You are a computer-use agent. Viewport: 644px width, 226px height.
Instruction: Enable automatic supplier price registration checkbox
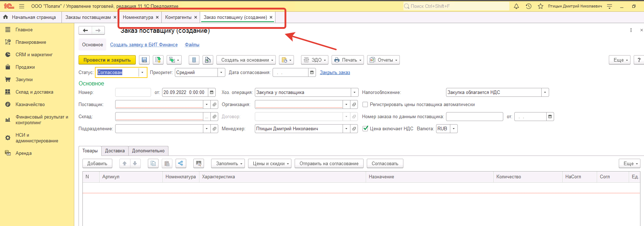point(365,105)
